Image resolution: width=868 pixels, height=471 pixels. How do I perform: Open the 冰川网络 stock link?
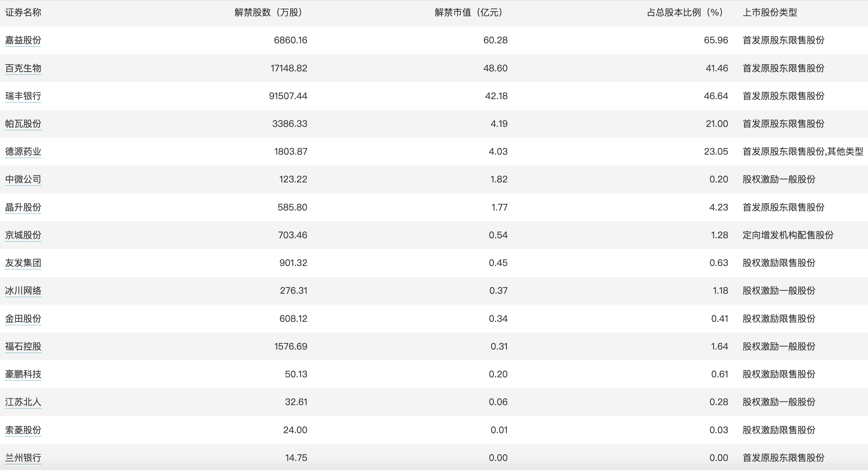23,291
